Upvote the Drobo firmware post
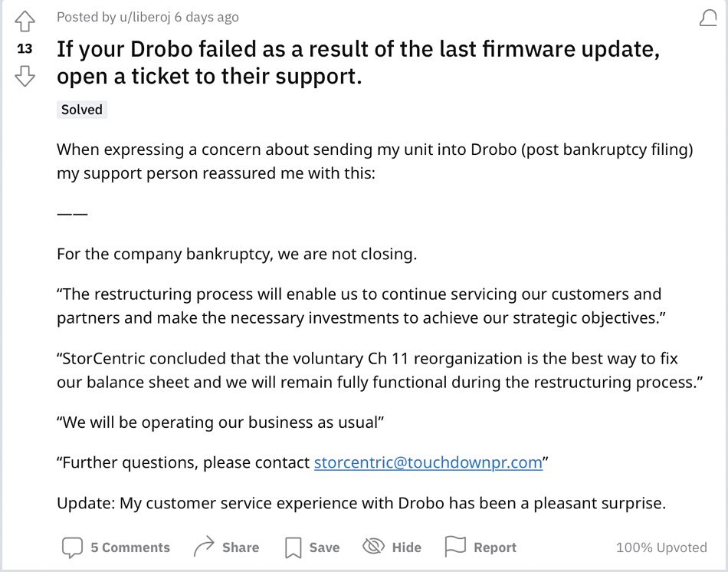This screenshot has width=728, height=572. [x=25, y=21]
